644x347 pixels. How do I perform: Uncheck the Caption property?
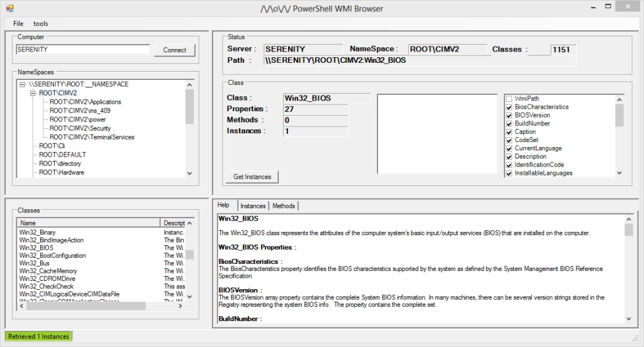tap(509, 132)
